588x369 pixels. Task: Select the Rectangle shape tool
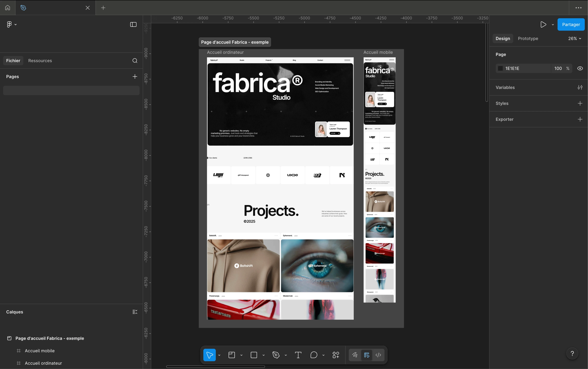click(254, 355)
